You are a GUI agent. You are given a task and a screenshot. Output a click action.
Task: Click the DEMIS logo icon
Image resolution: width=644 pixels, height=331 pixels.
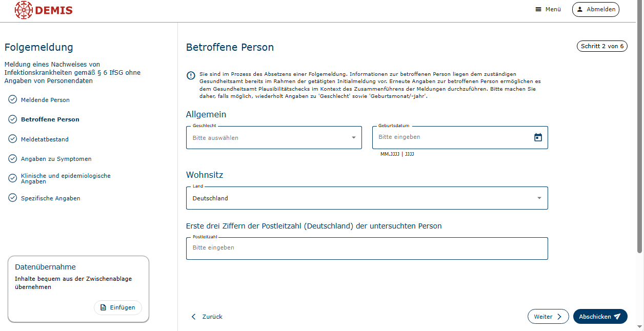click(x=24, y=10)
